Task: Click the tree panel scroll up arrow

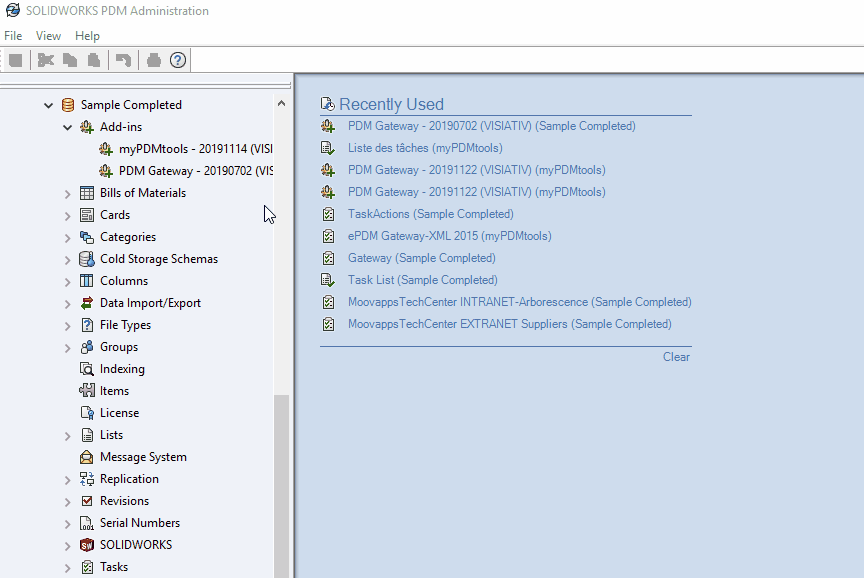Action: 281,103
